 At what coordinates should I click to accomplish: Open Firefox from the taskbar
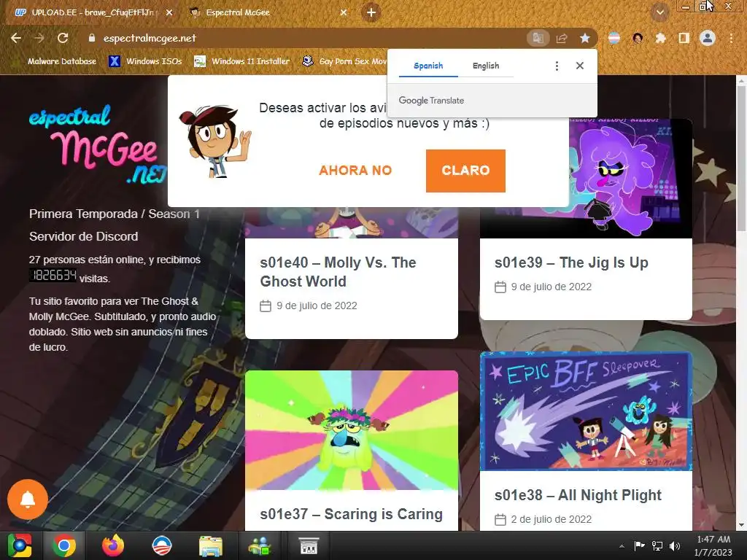pyautogui.click(x=113, y=545)
